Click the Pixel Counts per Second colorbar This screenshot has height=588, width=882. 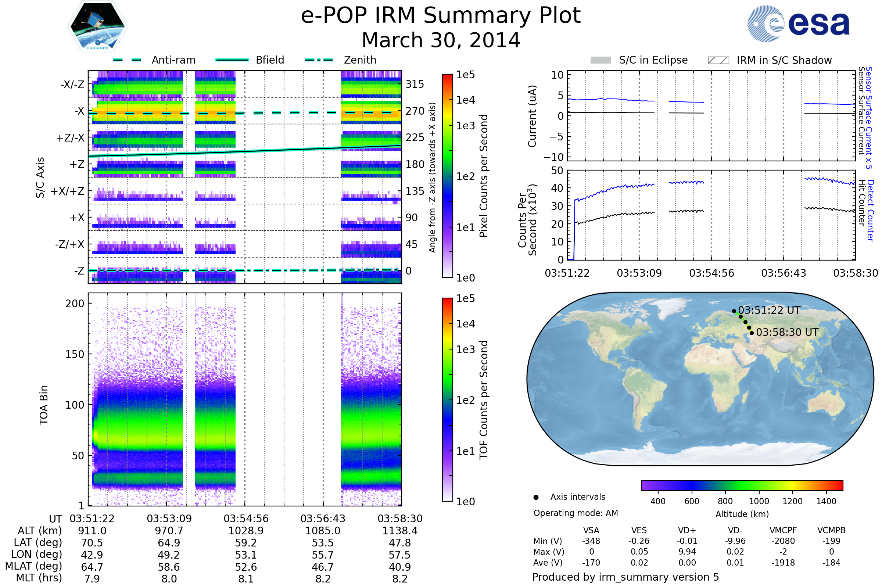click(x=447, y=176)
